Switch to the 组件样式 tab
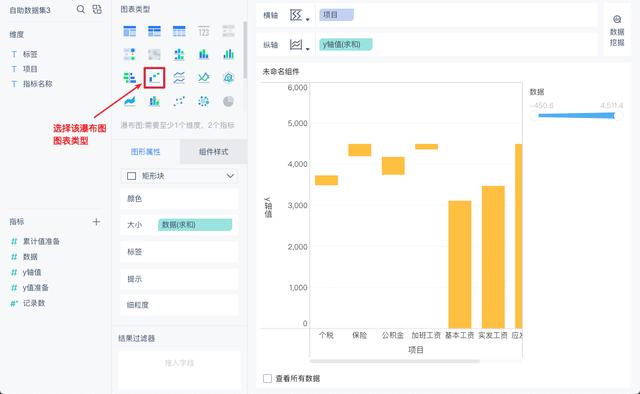Image resolution: width=640 pixels, height=394 pixels. pyautogui.click(x=213, y=152)
